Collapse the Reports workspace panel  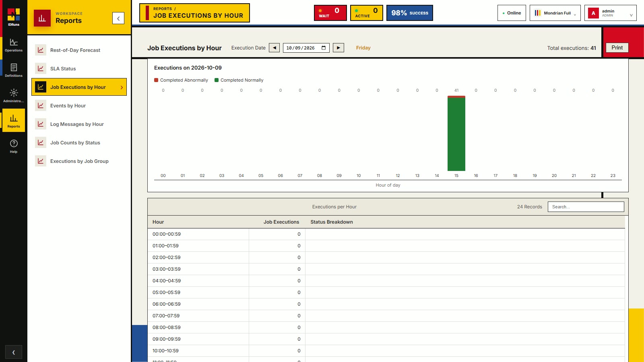(118, 18)
